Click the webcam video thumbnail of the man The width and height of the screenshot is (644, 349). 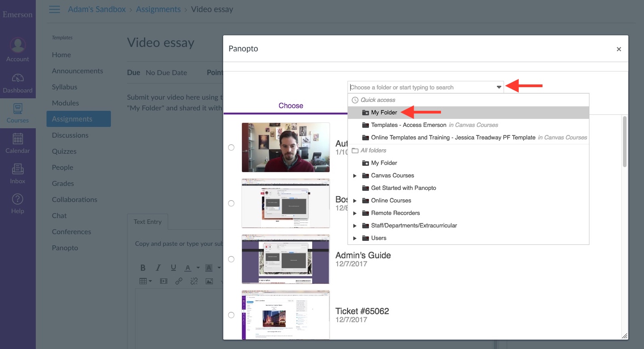point(286,147)
